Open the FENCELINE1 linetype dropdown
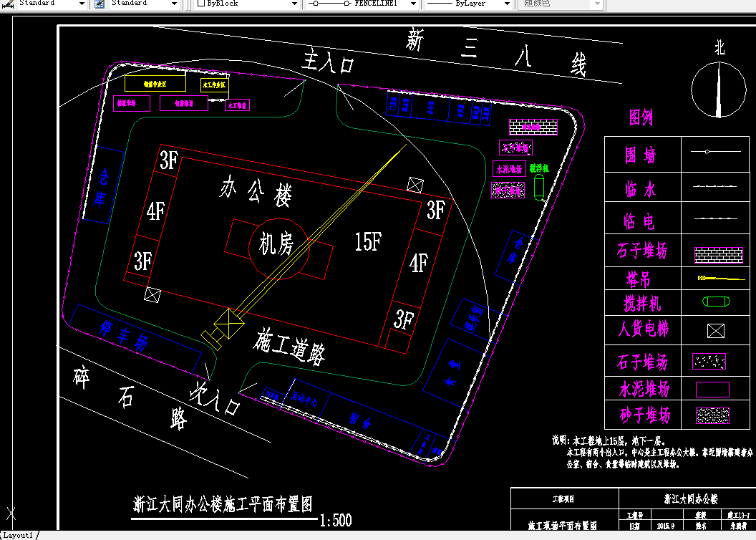 point(412,4)
